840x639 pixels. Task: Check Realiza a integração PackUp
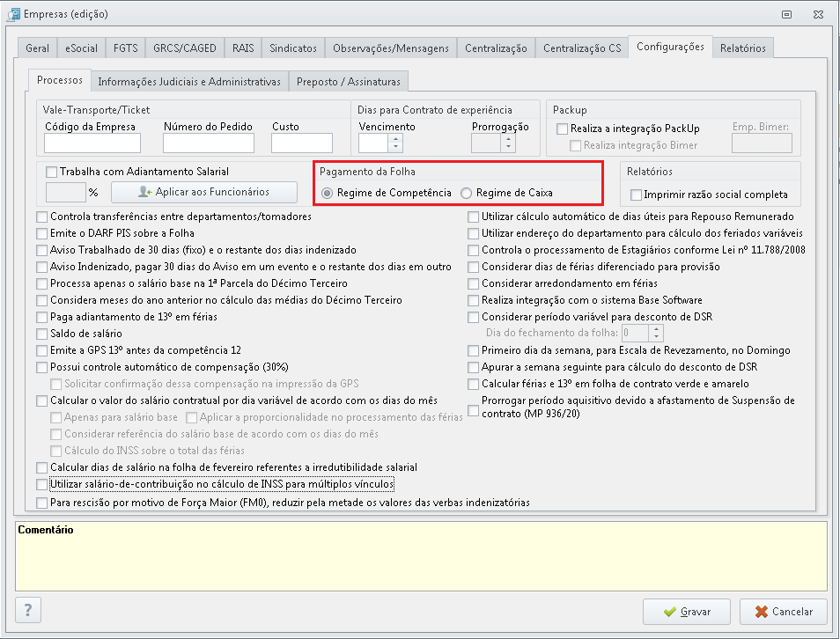(x=562, y=129)
